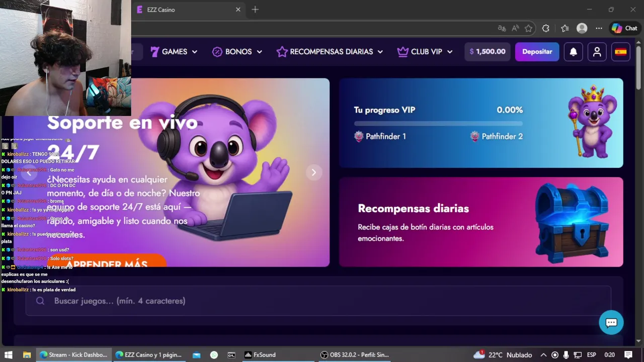Show hidden system tray icons

(543, 355)
